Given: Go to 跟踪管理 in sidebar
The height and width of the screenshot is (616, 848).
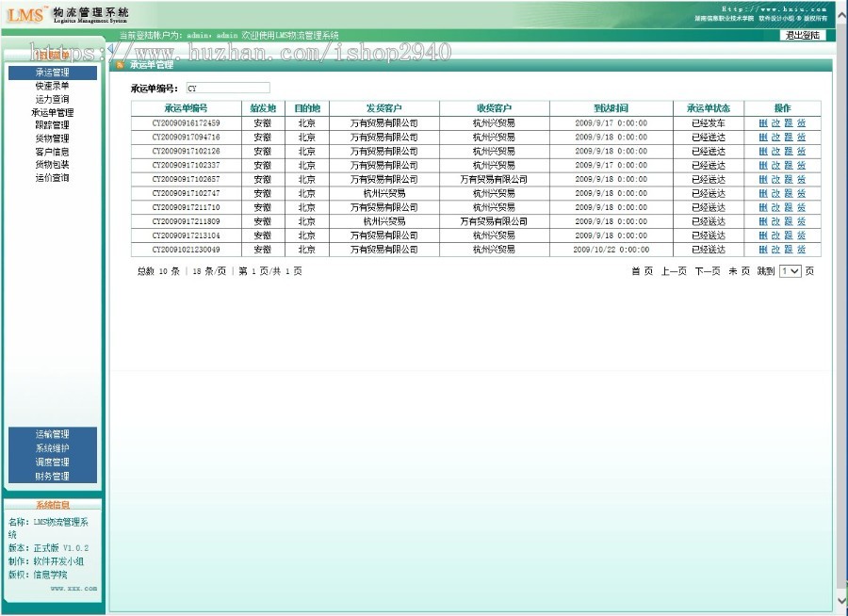Looking at the screenshot, I should (53, 125).
